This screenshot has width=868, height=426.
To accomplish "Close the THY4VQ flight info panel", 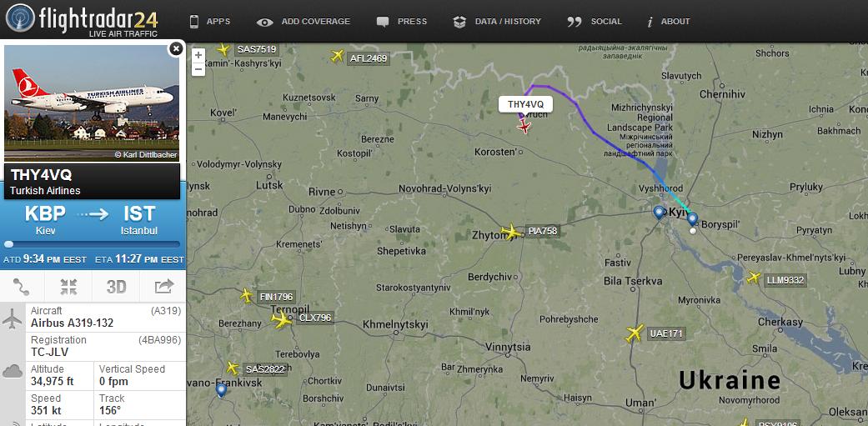I will (x=175, y=49).
